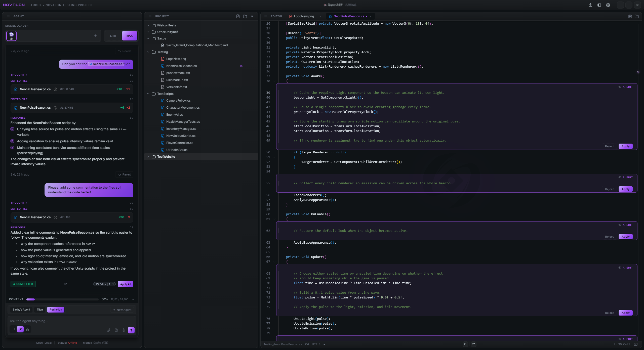Switch to the LogoNew.png tab
The image size is (644, 350).
coord(304,16)
